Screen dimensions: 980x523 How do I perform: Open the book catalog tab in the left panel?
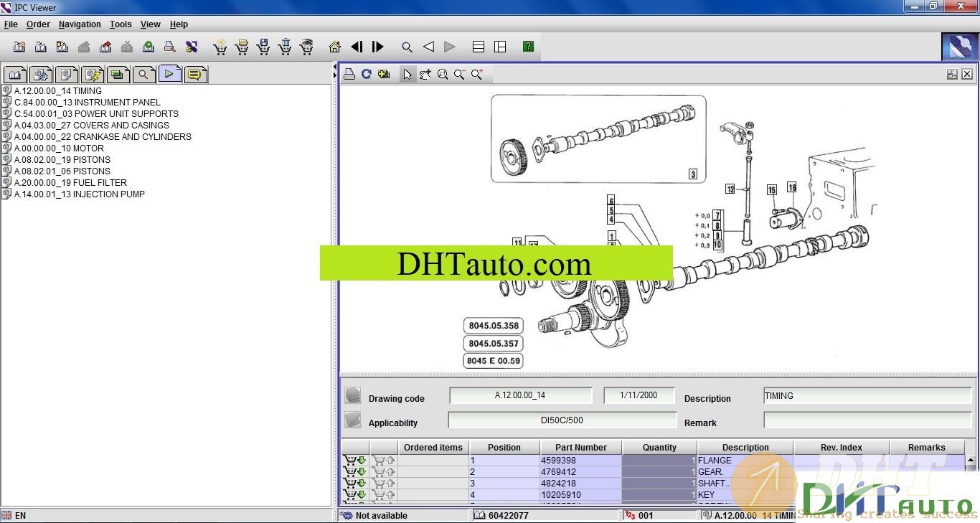15,74
